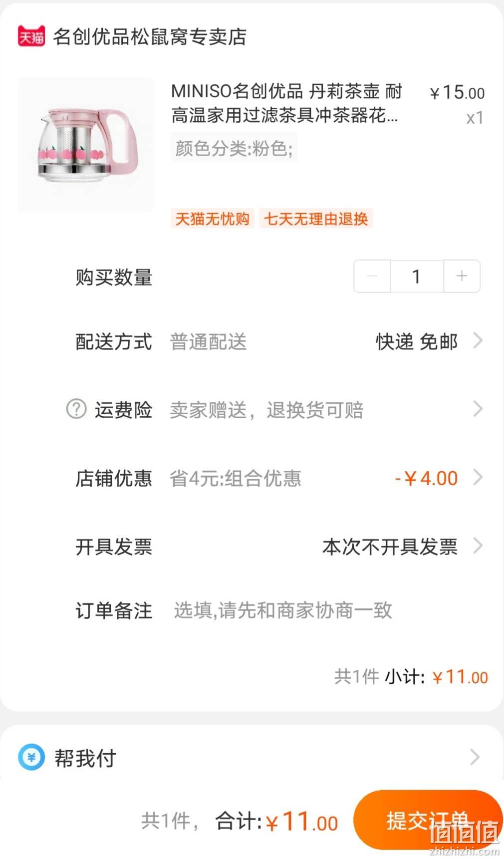Image resolution: width=504 pixels, height=860 pixels.
Task: Expand 运费险 freight insurance details chevron
Action: point(478,409)
